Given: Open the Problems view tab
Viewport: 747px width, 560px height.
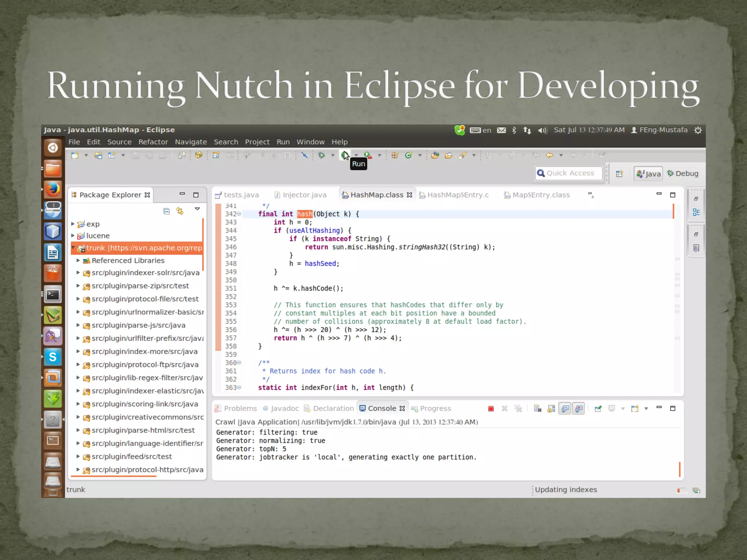Looking at the screenshot, I should tap(240, 409).
